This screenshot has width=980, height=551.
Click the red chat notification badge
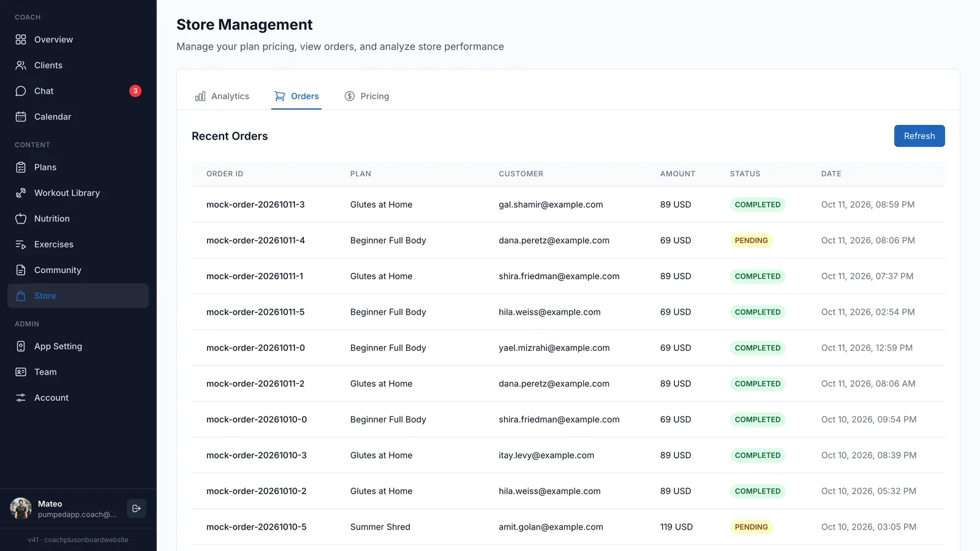(135, 91)
